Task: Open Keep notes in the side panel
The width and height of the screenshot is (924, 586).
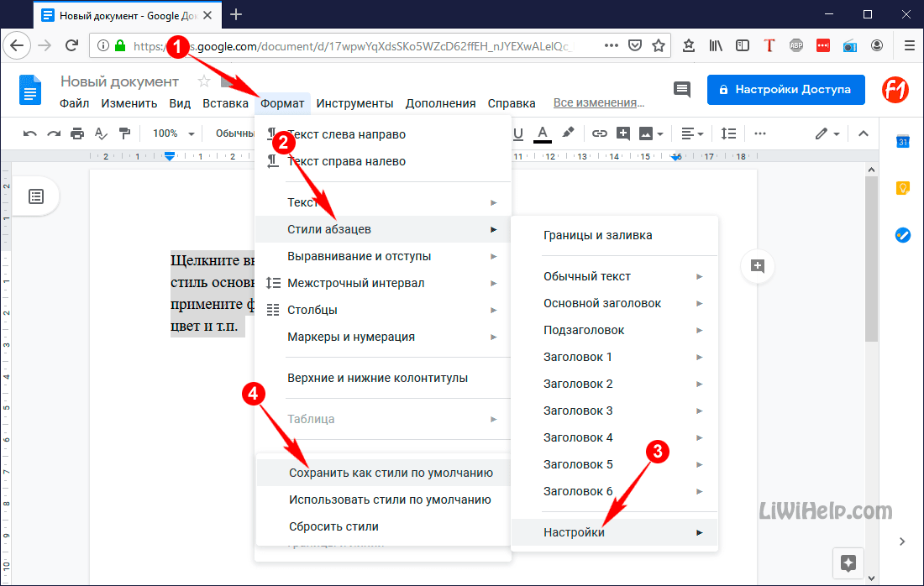Action: coord(902,188)
